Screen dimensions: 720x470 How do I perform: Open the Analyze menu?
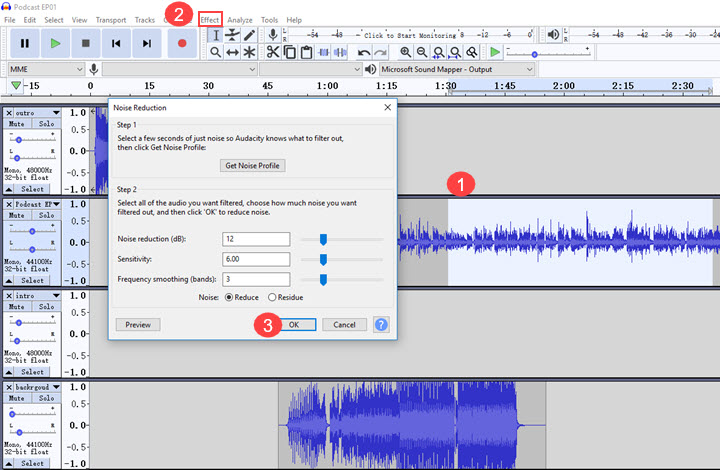240,20
